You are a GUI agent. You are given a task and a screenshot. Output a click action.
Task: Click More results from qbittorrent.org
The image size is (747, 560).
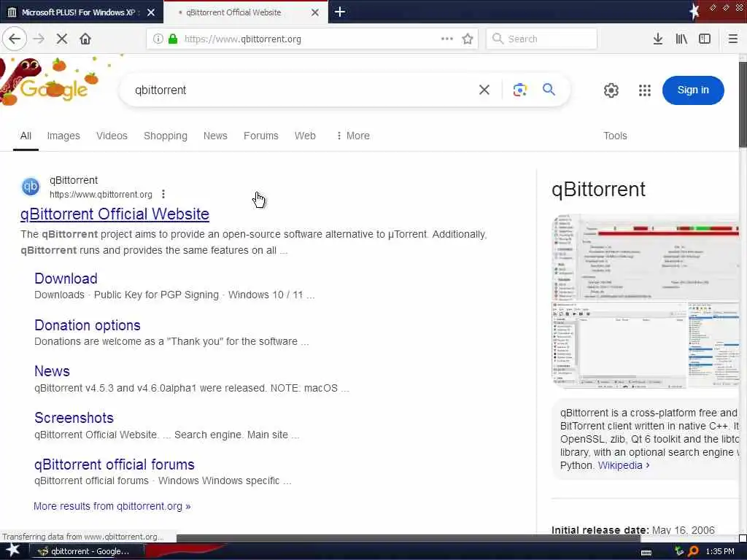[112, 506]
